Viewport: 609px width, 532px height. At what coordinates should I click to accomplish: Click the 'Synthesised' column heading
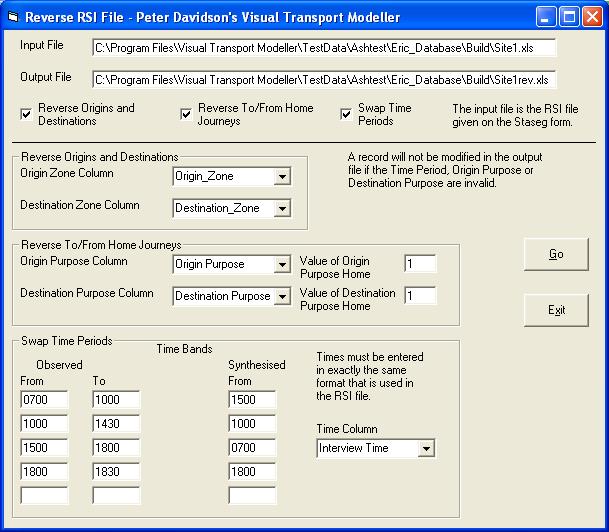click(x=257, y=365)
